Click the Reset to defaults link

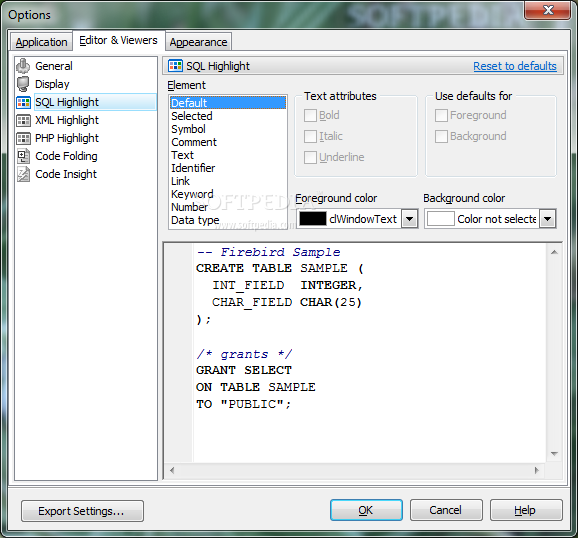(515, 66)
